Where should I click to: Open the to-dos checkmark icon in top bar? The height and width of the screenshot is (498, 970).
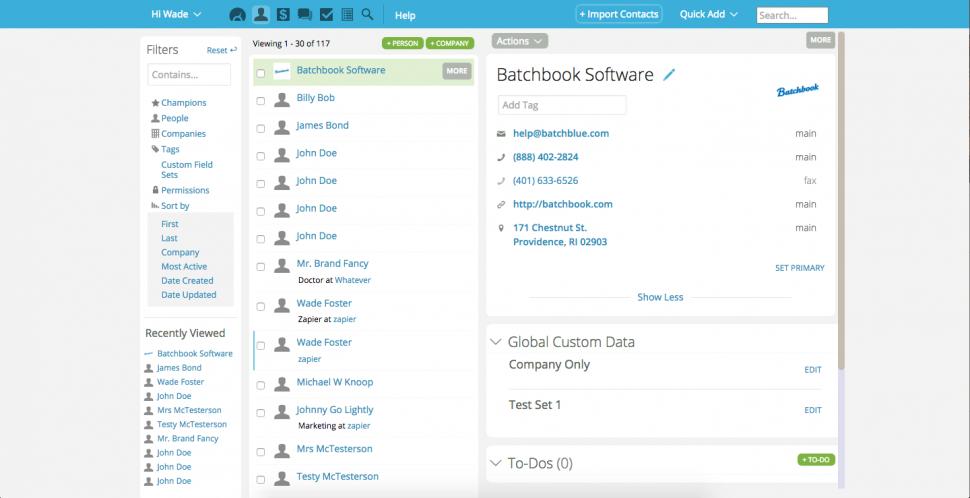pyautogui.click(x=326, y=14)
